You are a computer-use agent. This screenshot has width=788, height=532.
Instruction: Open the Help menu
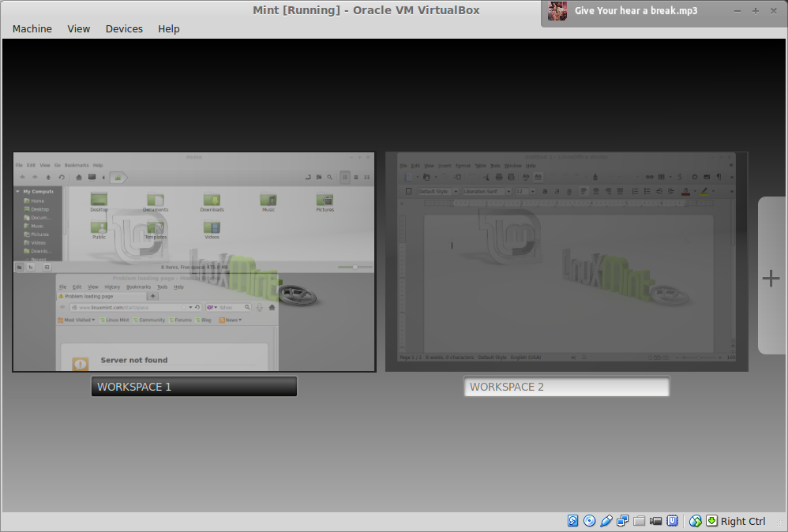coord(169,28)
